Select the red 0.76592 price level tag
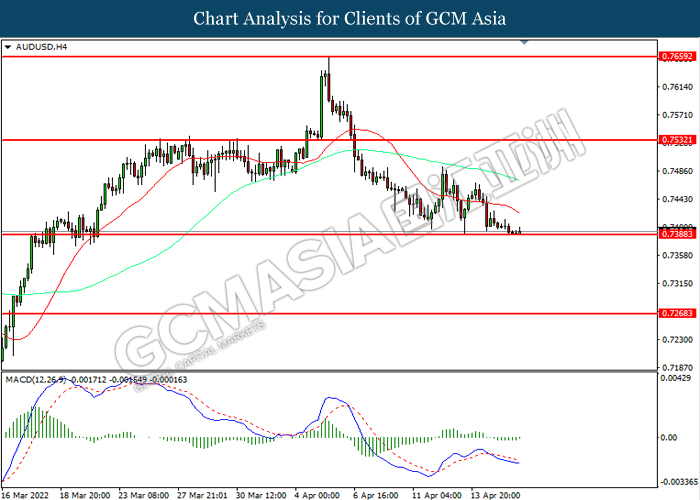700x500 pixels. click(677, 56)
